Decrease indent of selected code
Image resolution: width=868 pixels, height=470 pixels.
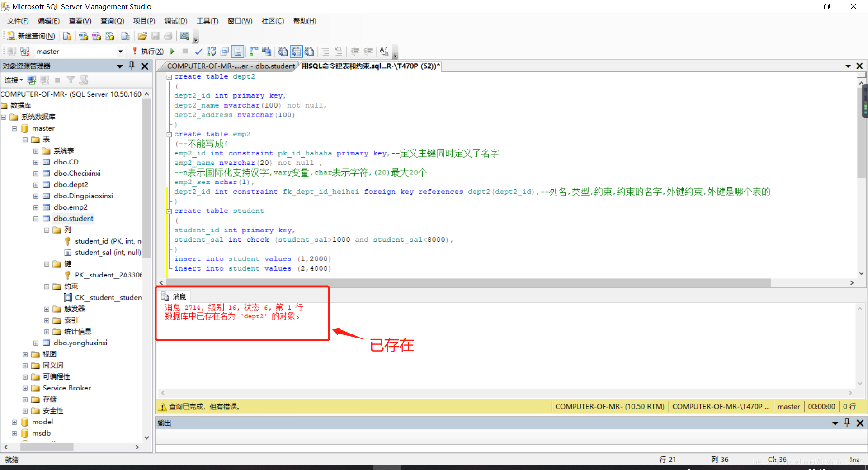355,52
